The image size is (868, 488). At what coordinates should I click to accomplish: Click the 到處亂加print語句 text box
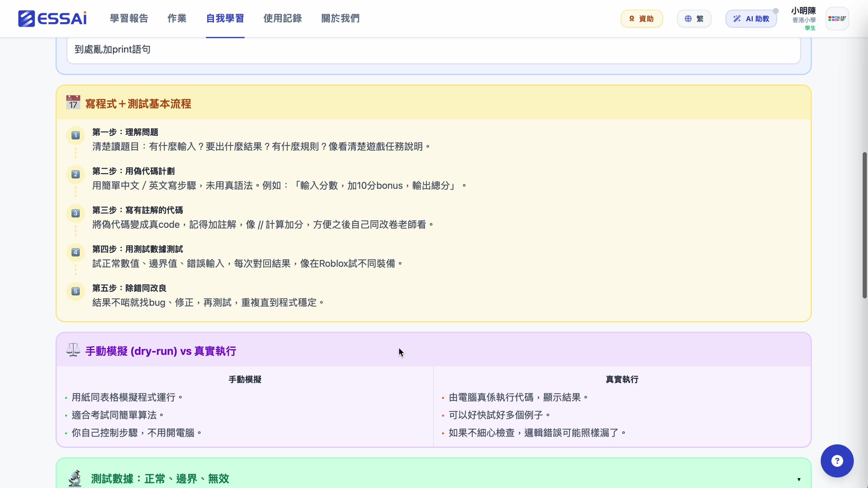(434, 50)
